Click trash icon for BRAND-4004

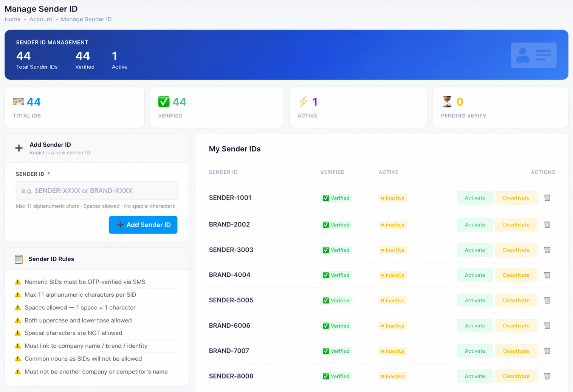547,275
